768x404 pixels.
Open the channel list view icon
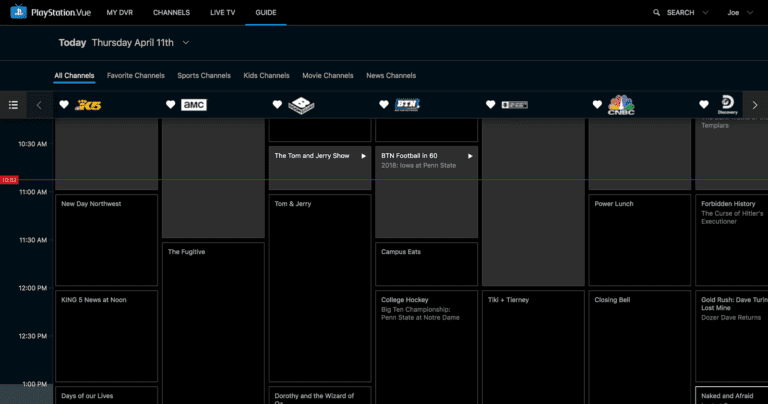pos(13,105)
